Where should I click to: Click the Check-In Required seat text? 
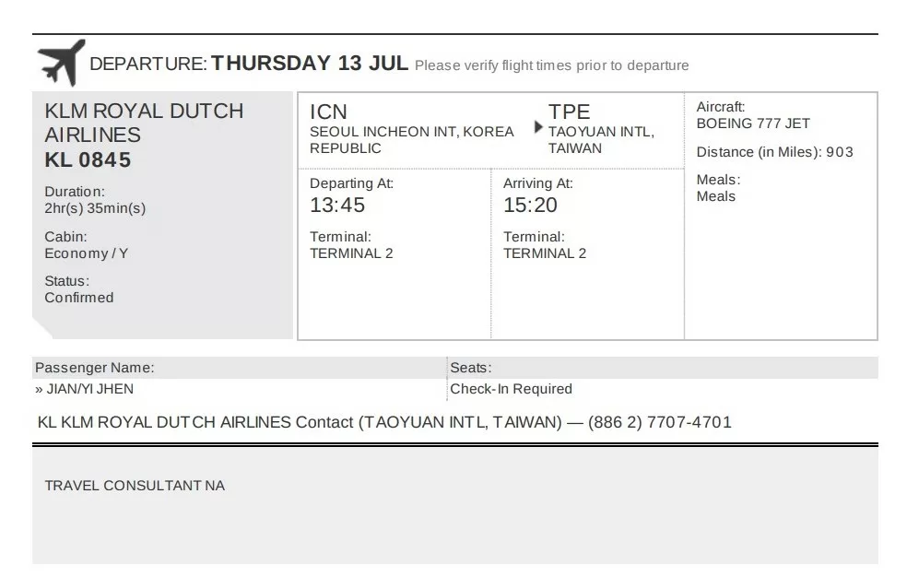pyautogui.click(x=512, y=389)
